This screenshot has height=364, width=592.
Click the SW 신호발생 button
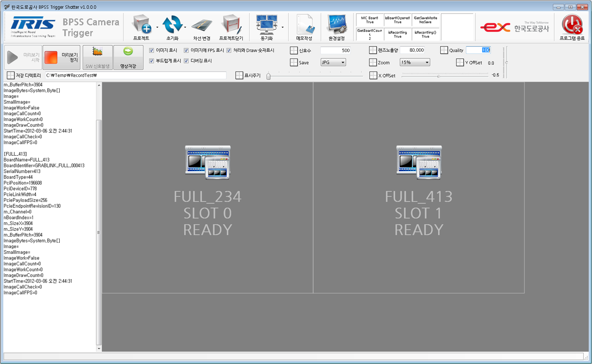pos(97,57)
